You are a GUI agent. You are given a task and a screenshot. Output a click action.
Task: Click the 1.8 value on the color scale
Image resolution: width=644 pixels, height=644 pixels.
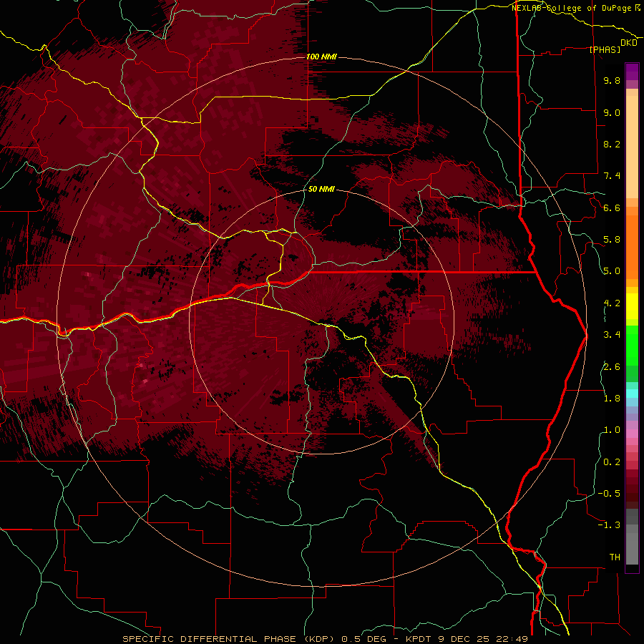[612, 398]
